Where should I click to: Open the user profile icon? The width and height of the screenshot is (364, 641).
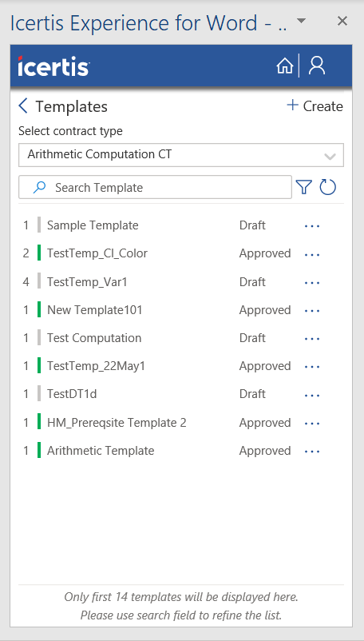point(317,66)
